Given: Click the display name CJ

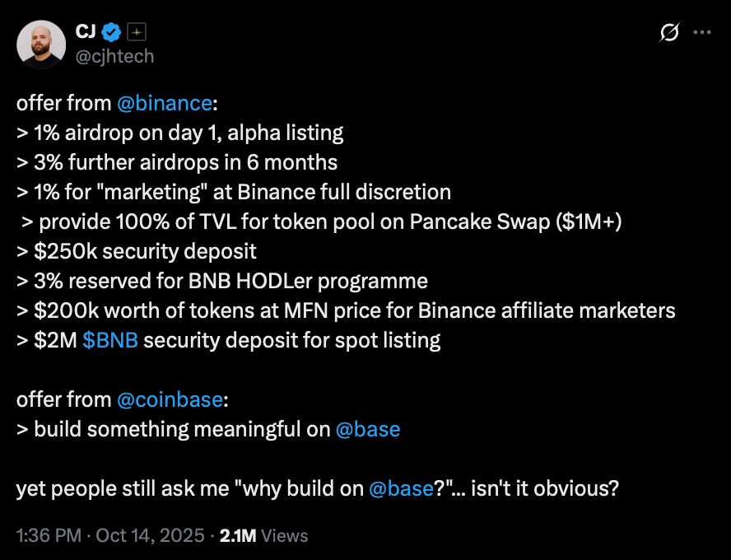Looking at the screenshot, I should [x=86, y=32].
